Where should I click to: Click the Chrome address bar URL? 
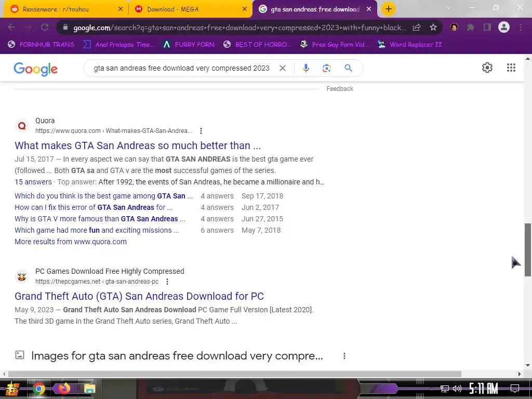239,28
